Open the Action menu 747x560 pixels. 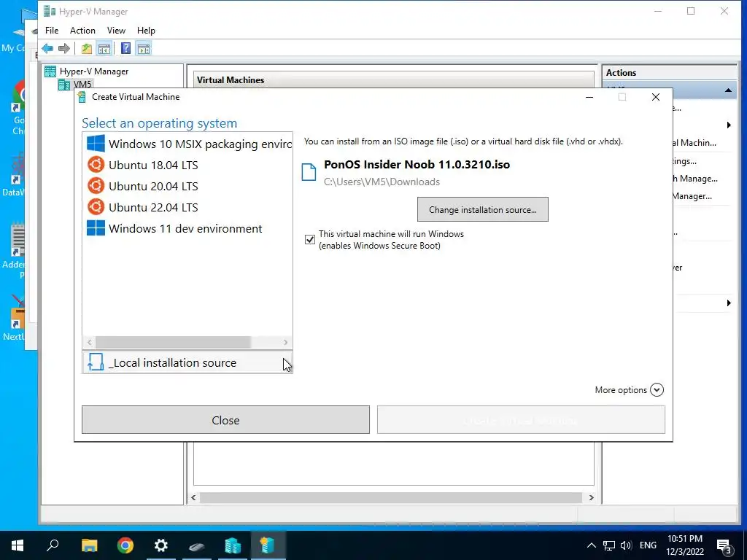(82, 31)
